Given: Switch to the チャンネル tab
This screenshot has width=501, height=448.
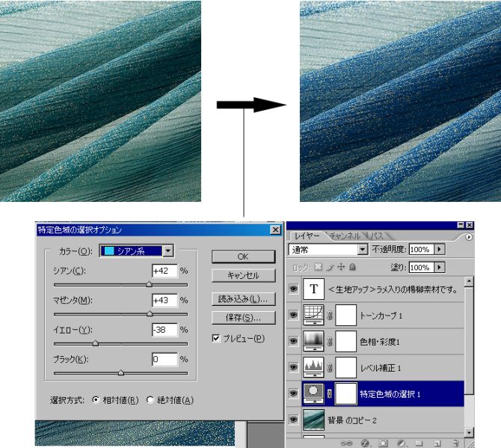Looking at the screenshot, I should pyautogui.click(x=345, y=236).
